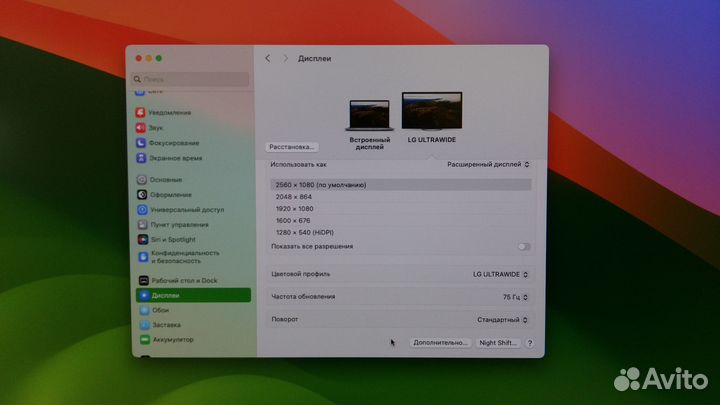Open the Использовать как dropdown
The width and height of the screenshot is (720, 405).
(488, 164)
